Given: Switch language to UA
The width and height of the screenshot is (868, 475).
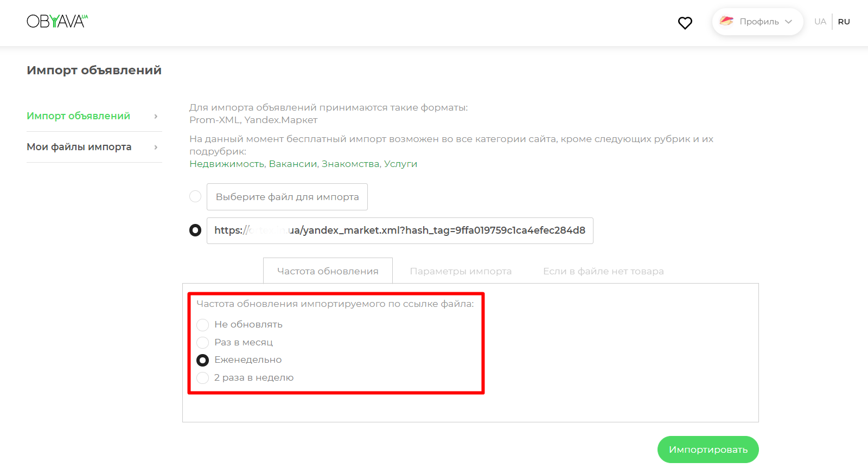Looking at the screenshot, I should (820, 22).
